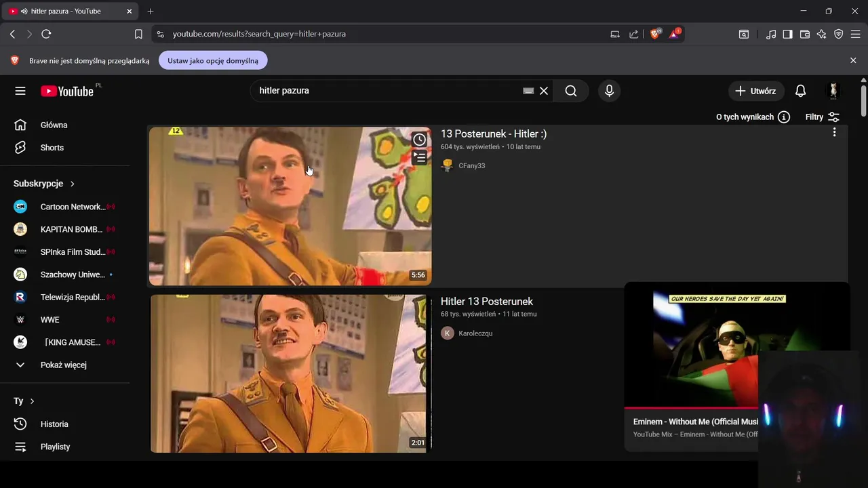Open Główna in sidebar
This screenshot has height=488, width=868.
click(x=64, y=125)
